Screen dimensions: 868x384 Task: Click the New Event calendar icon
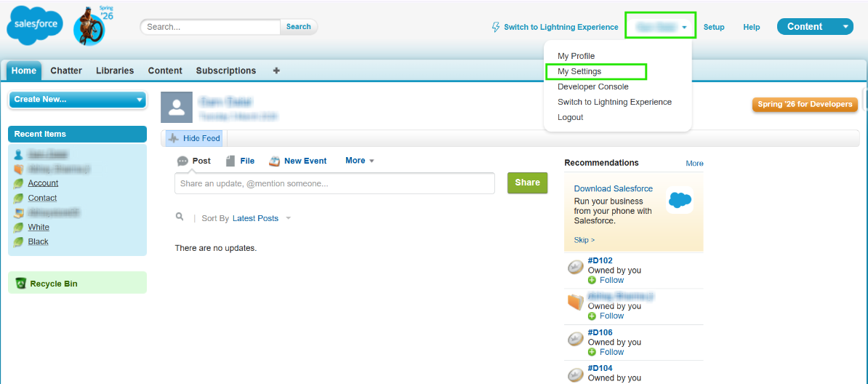(274, 161)
